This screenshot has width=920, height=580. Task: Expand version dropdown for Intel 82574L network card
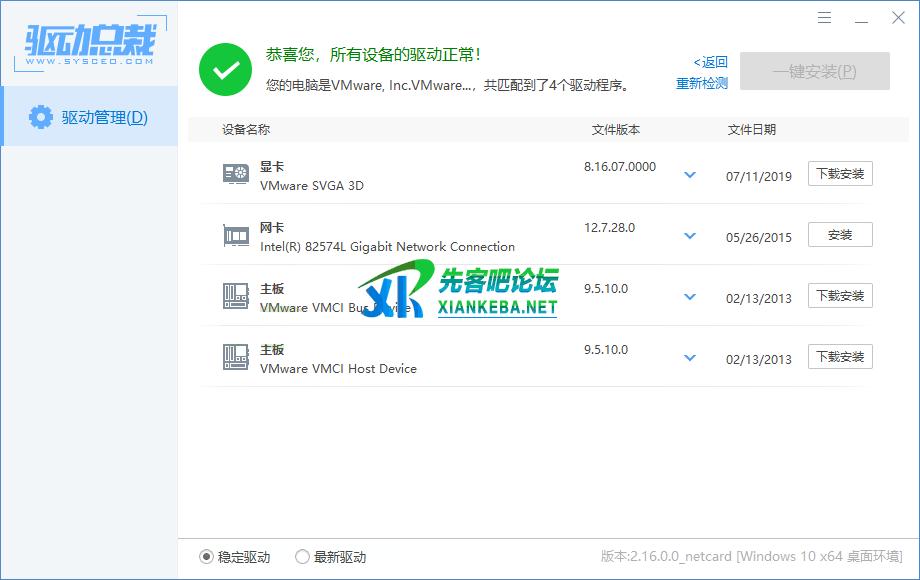coord(689,236)
